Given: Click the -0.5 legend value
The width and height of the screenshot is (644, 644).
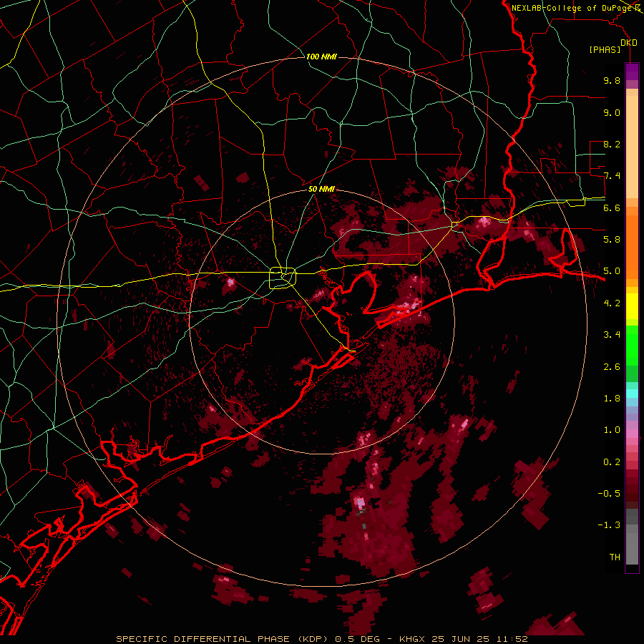Looking at the screenshot, I should 609,494.
